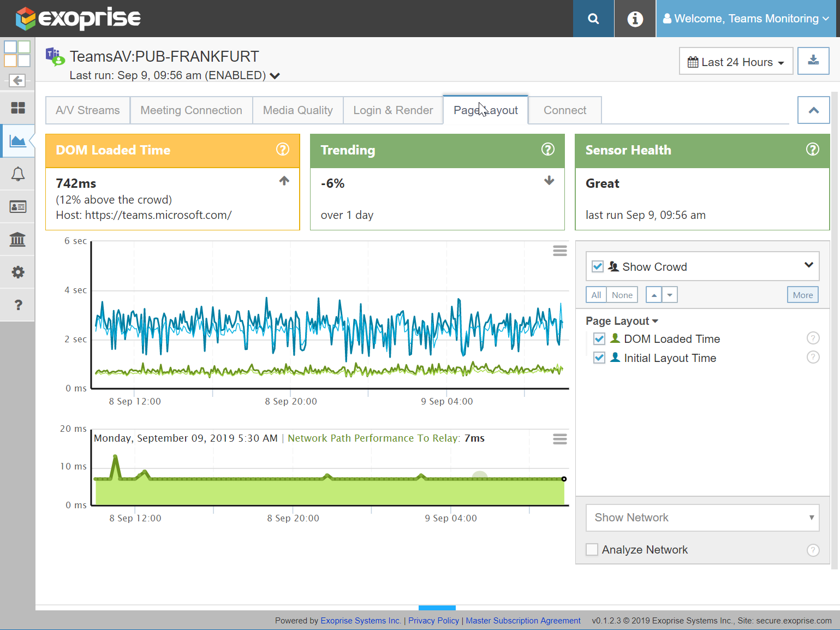Click the small down-triangle button
Viewport: 840px width, 630px height.
[670, 295]
